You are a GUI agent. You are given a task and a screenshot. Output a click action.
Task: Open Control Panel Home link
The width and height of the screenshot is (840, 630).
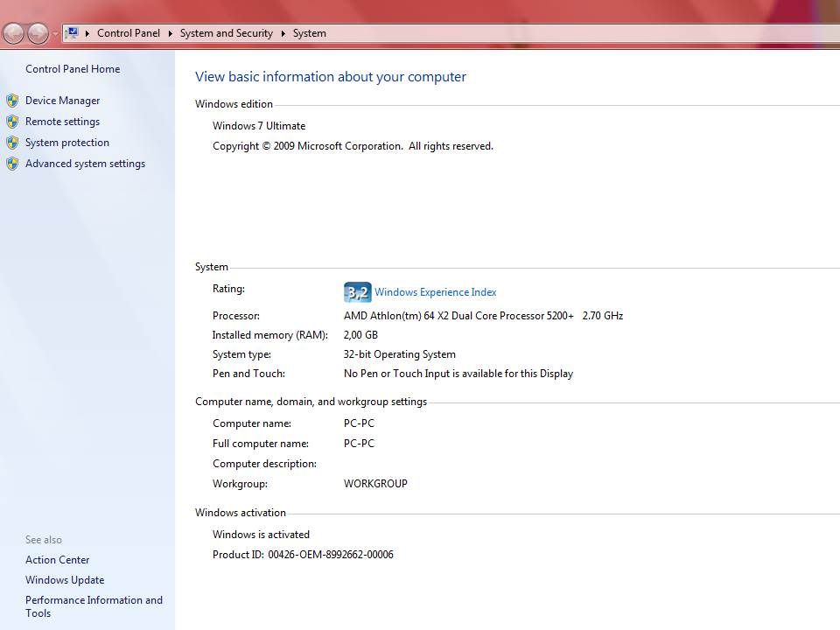(73, 68)
